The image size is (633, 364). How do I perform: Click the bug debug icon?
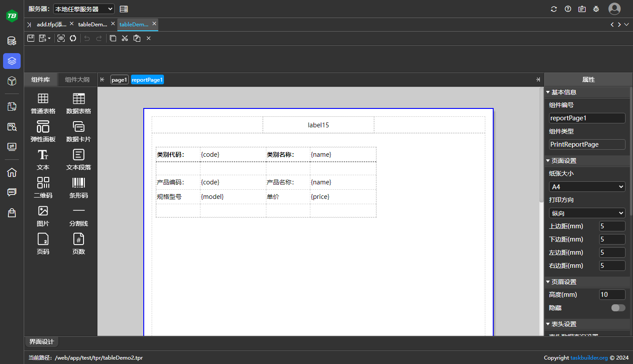[x=596, y=9]
